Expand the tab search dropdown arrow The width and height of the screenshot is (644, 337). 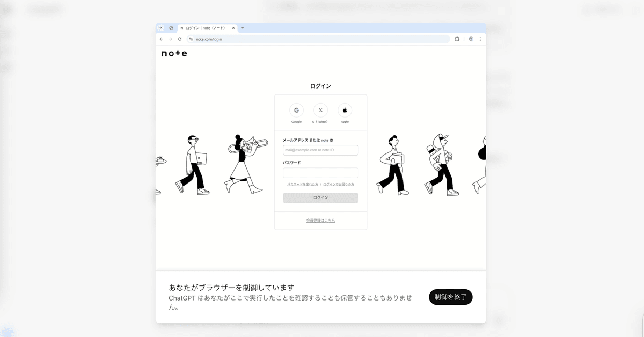[x=160, y=28]
